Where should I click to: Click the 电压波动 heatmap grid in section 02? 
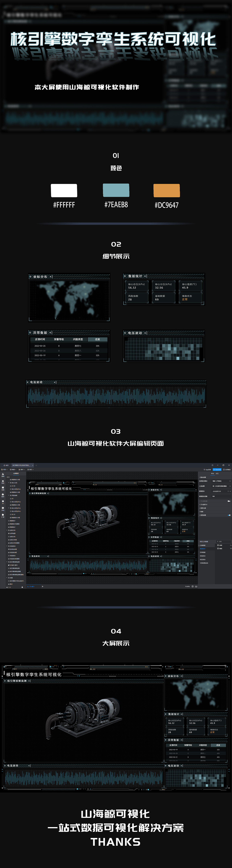coord(163,349)
